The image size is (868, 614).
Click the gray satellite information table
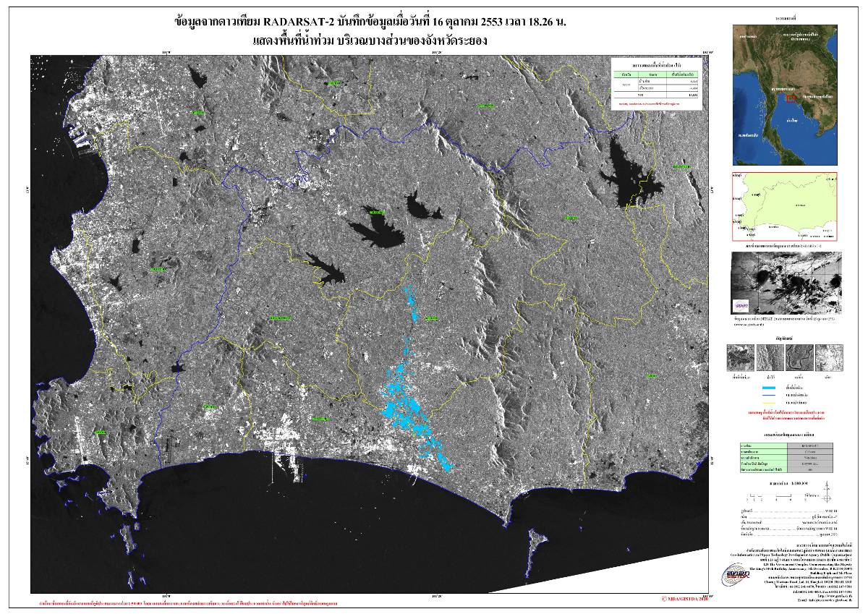785,457
